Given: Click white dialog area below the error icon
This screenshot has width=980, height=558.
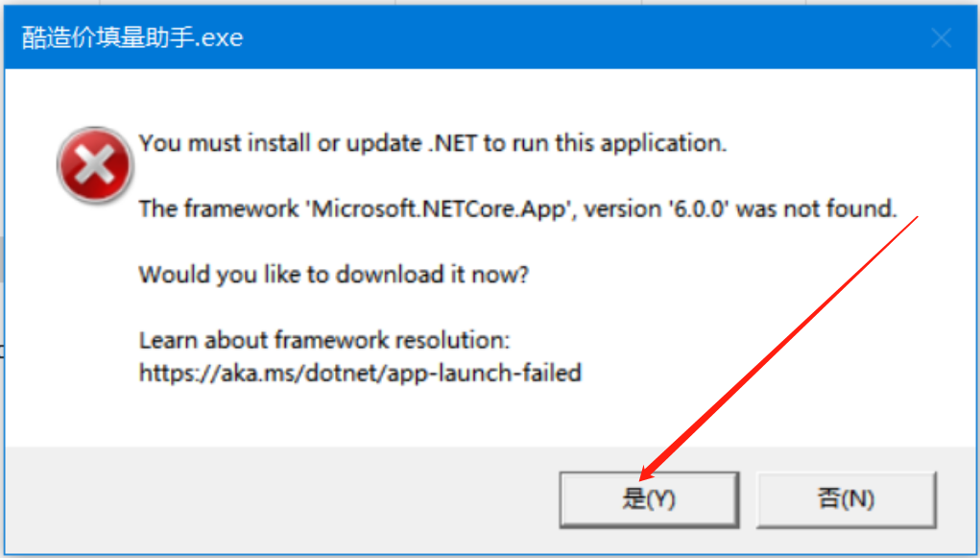Looking at the screenshot, I should click(x=94, y=317).
